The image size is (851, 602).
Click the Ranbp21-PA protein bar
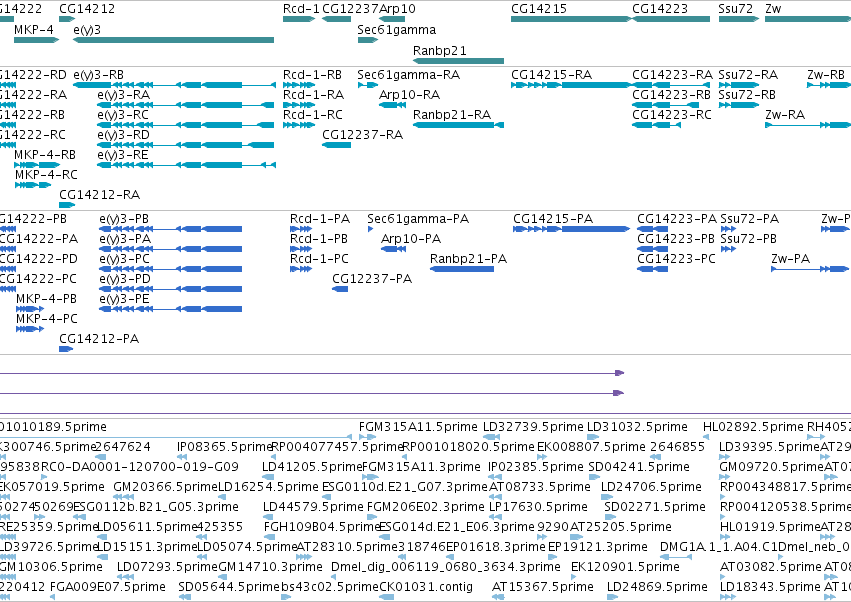[462, 269]
